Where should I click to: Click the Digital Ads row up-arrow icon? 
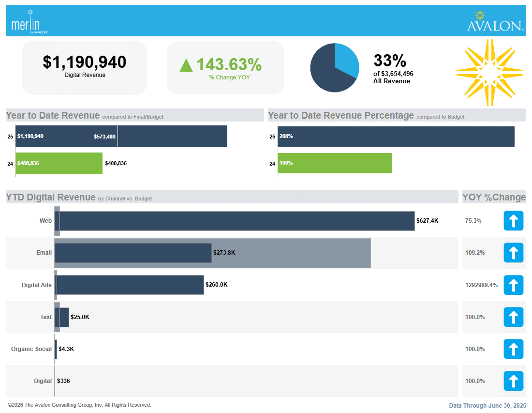click(513, 285)
